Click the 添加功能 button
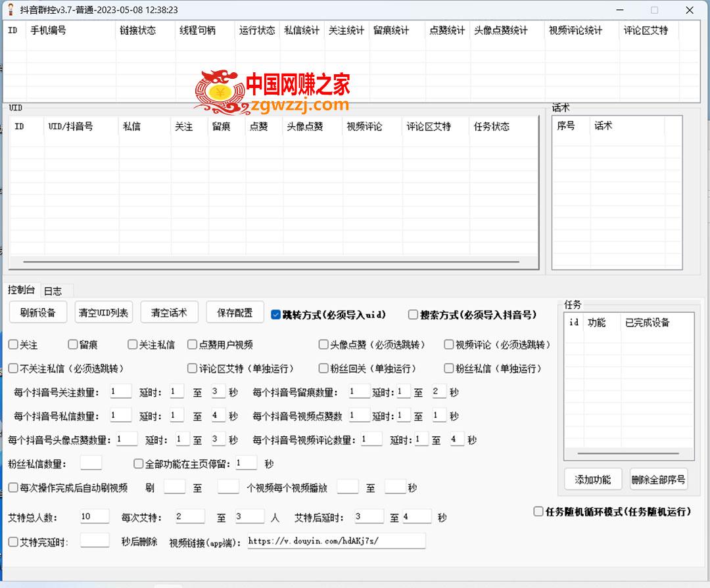 (x=592, y=480)
